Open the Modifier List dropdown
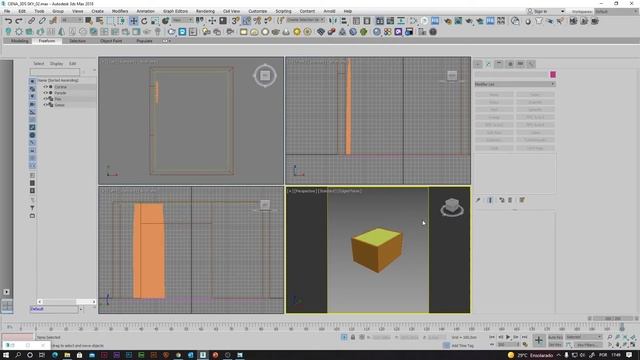The image size is (640, 360). pos(515,84)
